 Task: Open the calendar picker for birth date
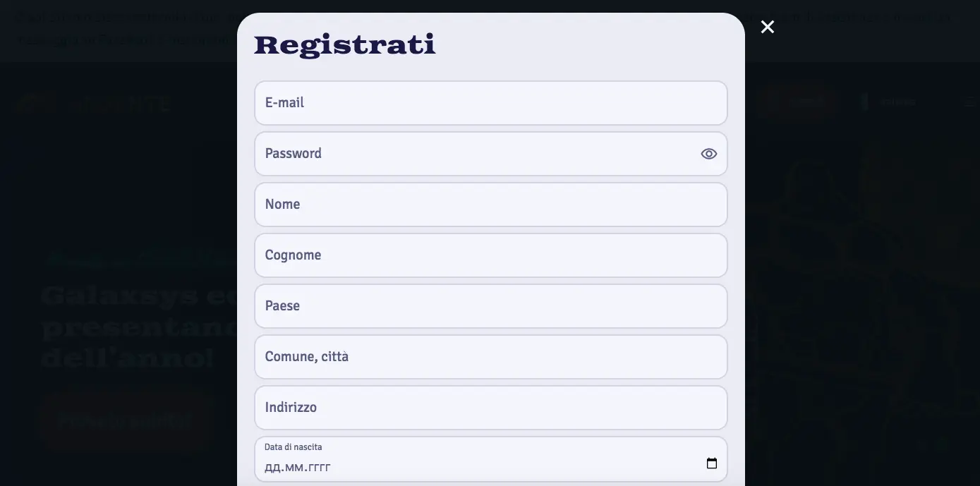pos(712,463)
